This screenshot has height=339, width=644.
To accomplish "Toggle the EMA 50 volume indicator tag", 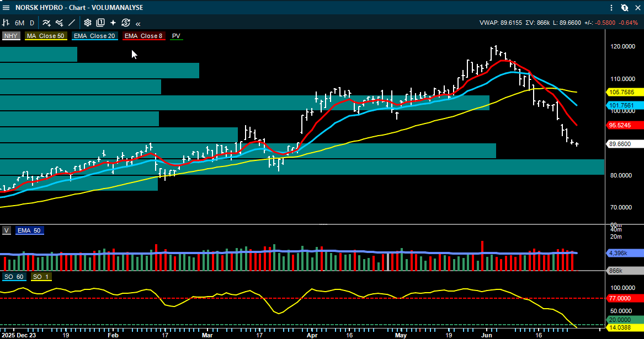I will point(29,230).
